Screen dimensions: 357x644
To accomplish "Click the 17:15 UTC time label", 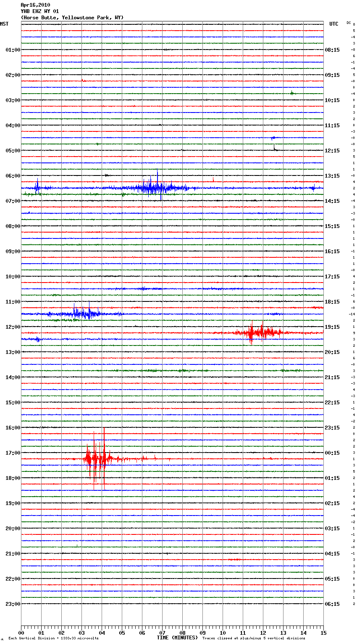I will click(332, 277).
